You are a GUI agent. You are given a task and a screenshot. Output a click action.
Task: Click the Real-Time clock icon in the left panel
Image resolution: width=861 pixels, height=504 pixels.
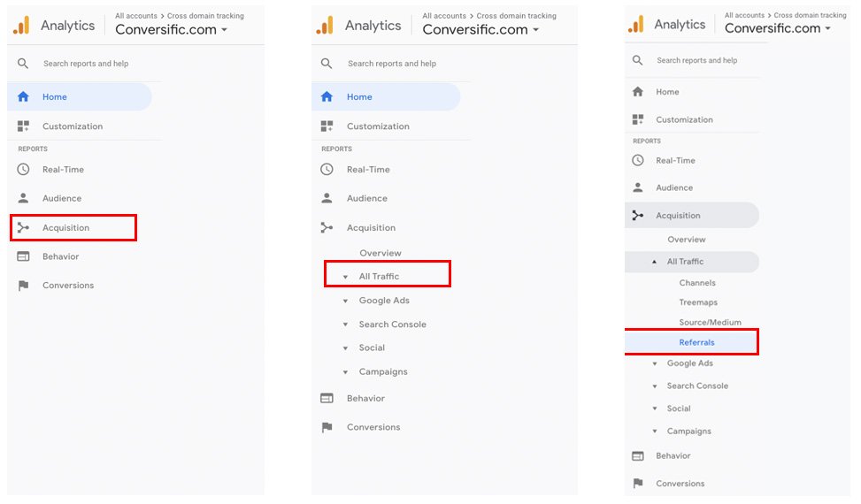pyautogui.click(x=23, y=170)
